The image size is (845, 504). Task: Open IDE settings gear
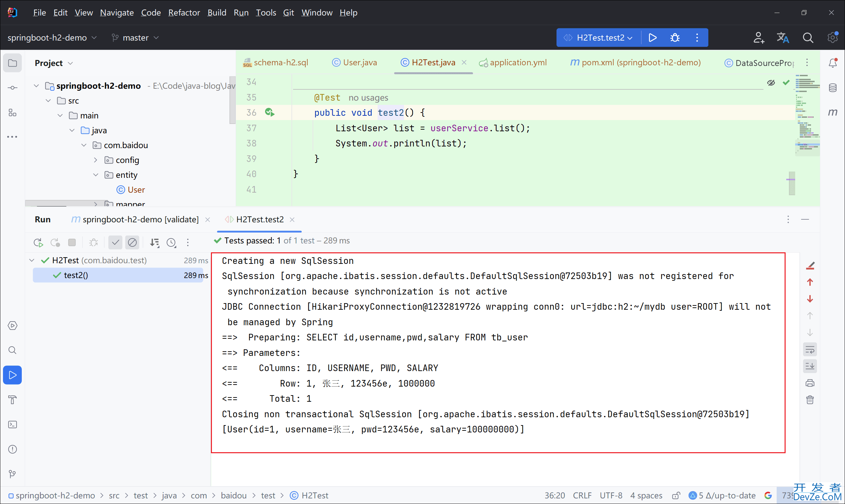(832, 37)
